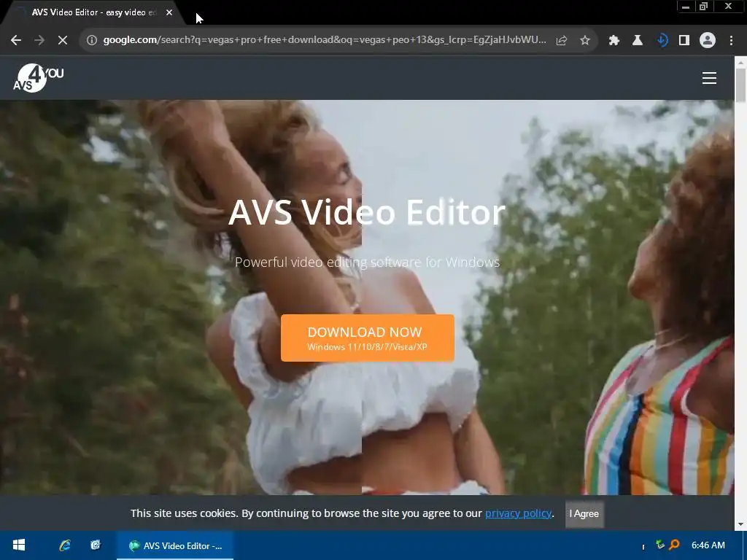Image resolution: width=747 pixels, height=560 pixels.
Task: Open the second pinned taskbar app
Action: pos(96,545)
